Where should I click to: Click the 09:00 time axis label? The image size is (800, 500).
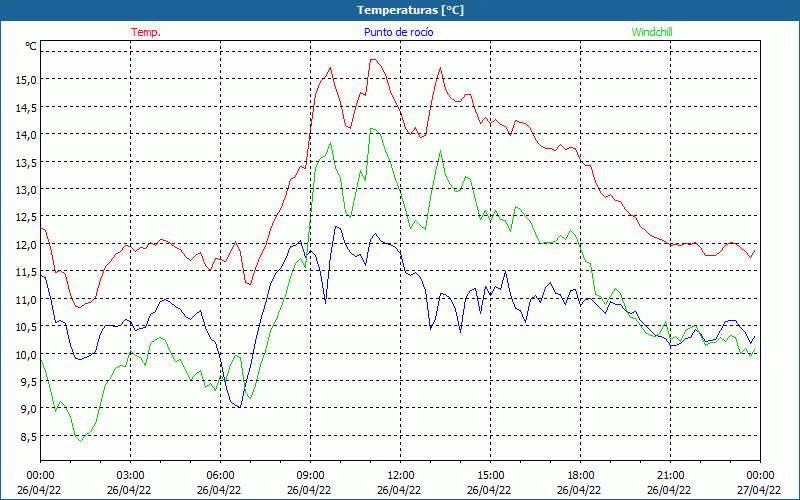[310, 476]
